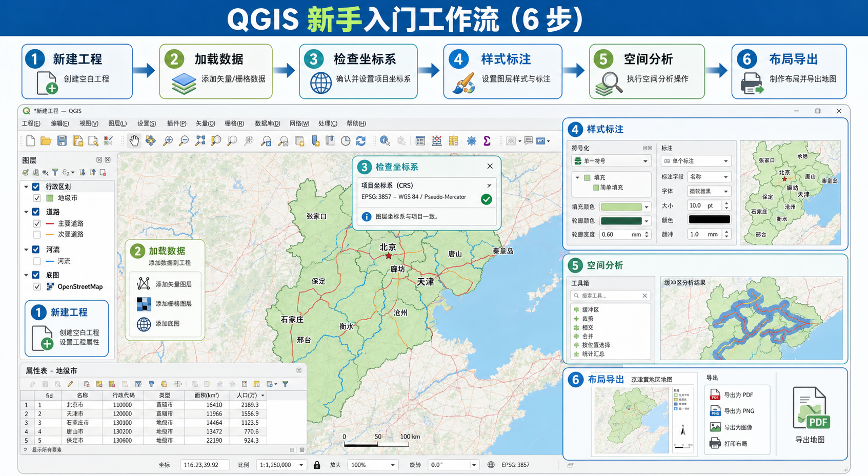Open attribute table from main toolbar
868x476 pixels.
click(x=420, y=140)
